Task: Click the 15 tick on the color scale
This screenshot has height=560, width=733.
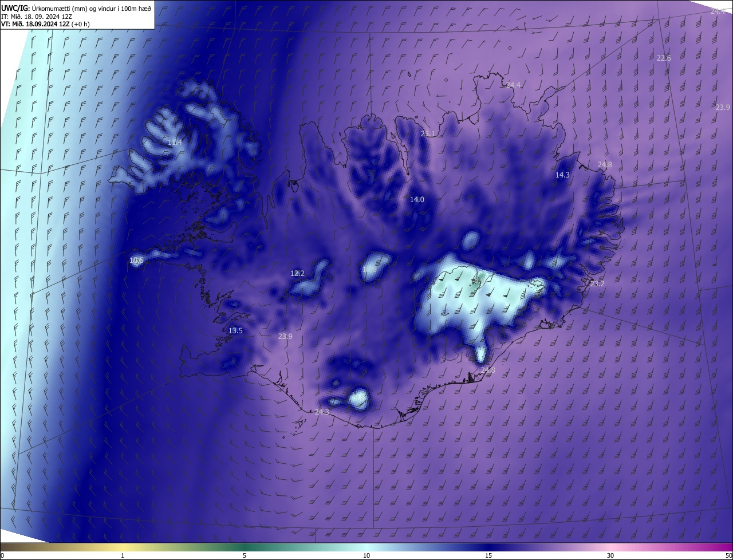Action: tap(488, 555)
